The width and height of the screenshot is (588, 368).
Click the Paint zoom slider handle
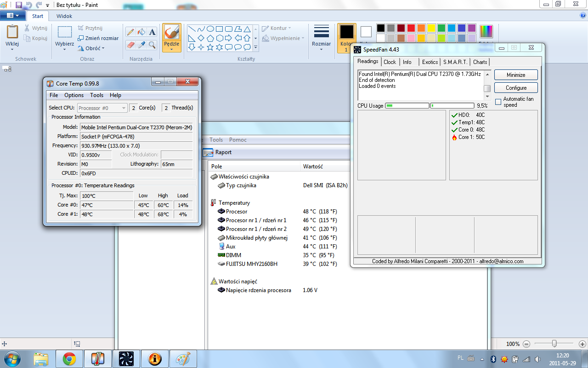554,344
